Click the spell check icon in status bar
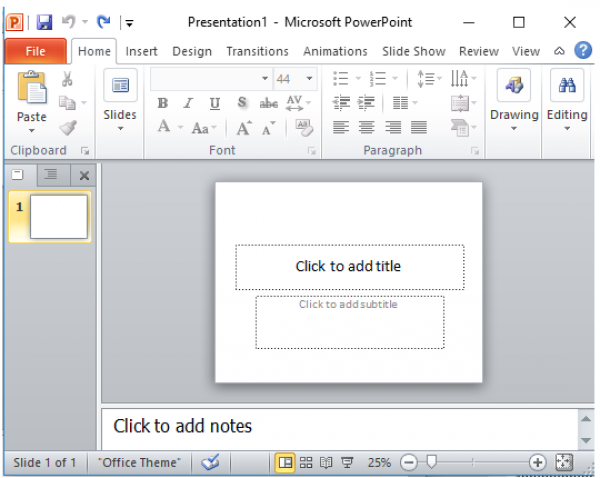Viewport: 600px width, 478px height. tap(211, 462)
